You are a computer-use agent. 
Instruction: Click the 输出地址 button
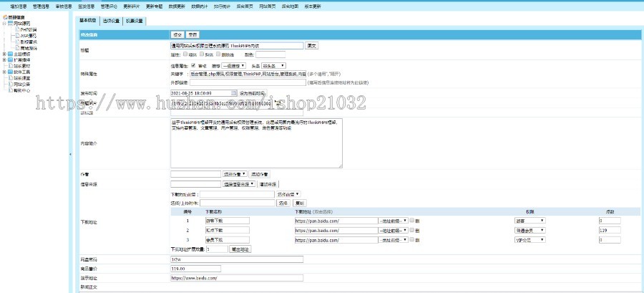coord(240,249)
